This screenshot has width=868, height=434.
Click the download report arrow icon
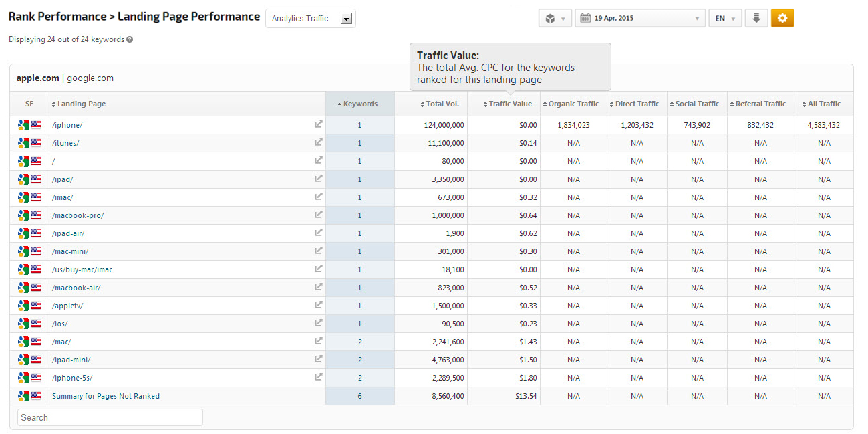pos(756,19)
